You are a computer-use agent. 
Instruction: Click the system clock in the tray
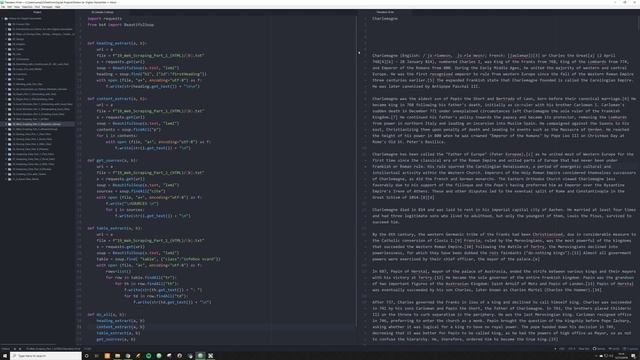pos(622,356)
